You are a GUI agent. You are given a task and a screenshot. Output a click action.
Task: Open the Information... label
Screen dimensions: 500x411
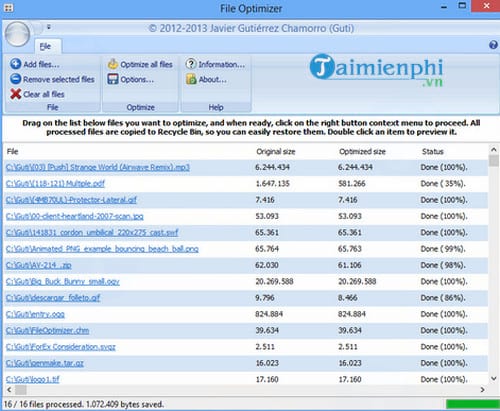point(222,64)
